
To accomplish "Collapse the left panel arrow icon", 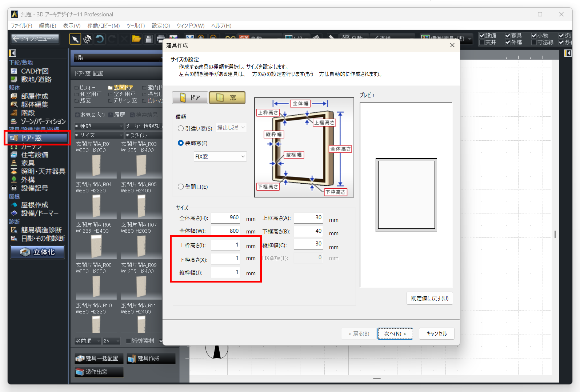I will coord(12,53).
